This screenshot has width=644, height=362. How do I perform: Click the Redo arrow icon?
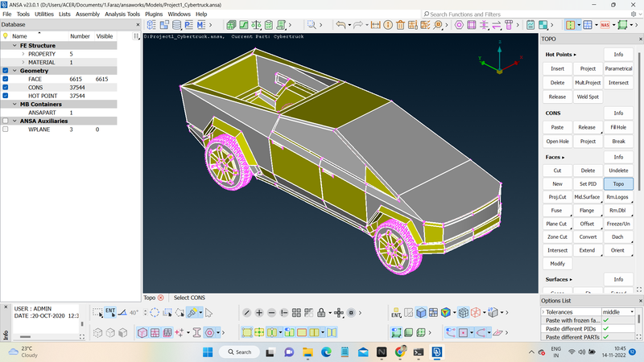coord(358,25)
